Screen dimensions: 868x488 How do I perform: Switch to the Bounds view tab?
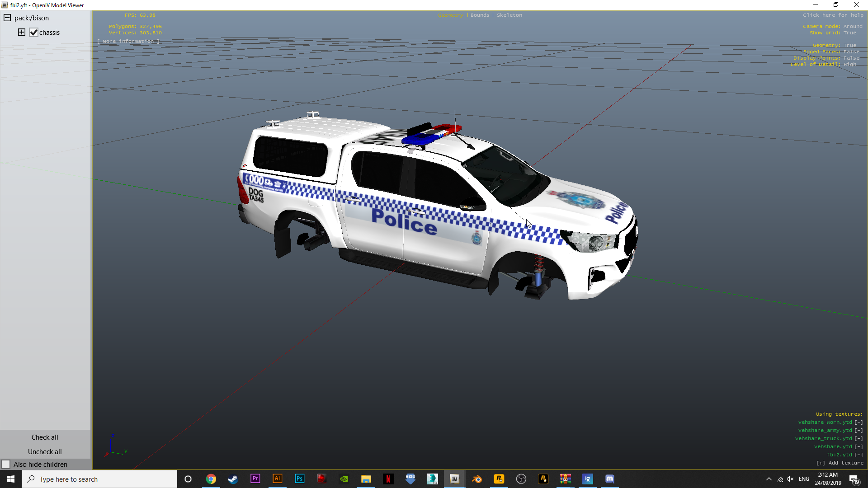click(480, 15)
